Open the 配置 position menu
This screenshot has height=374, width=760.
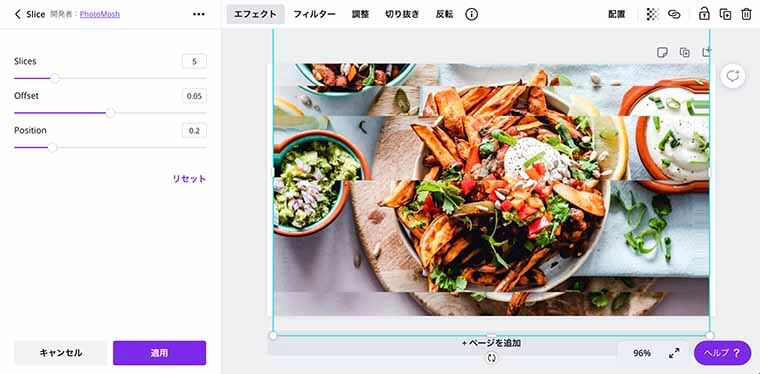617,14
